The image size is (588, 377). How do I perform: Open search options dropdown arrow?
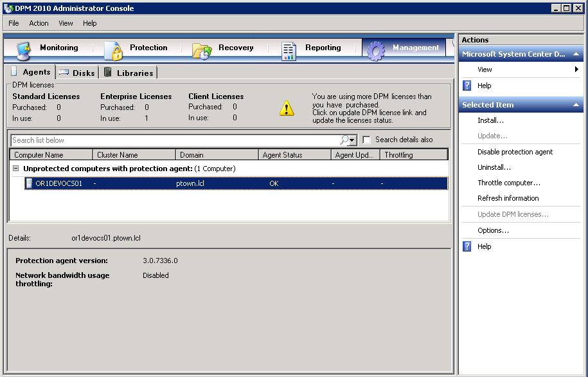tap(352, 140)
